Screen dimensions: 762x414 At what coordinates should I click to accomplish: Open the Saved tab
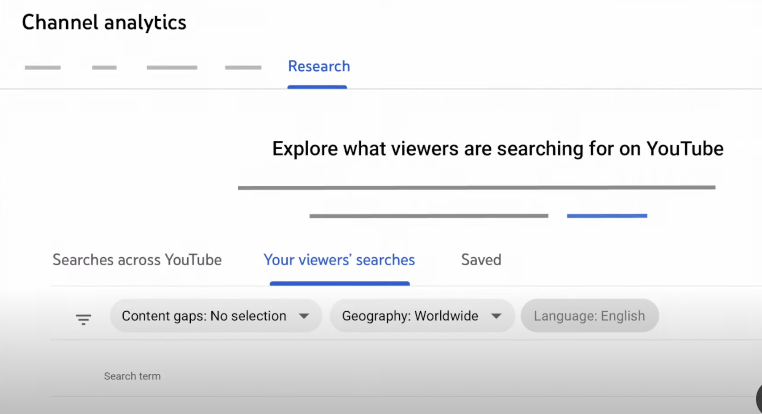(481, 260)
